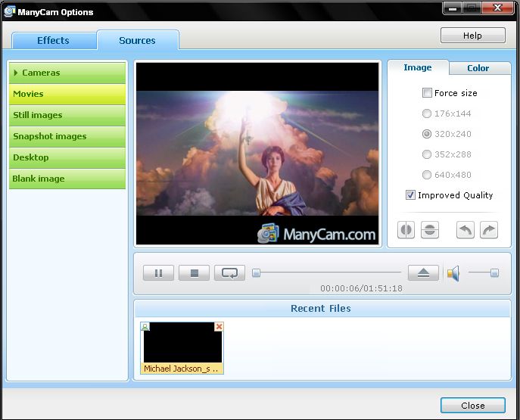Expand the Cameras arrow
The height and width of the screenshot is (420, 520).
point(16,72)
